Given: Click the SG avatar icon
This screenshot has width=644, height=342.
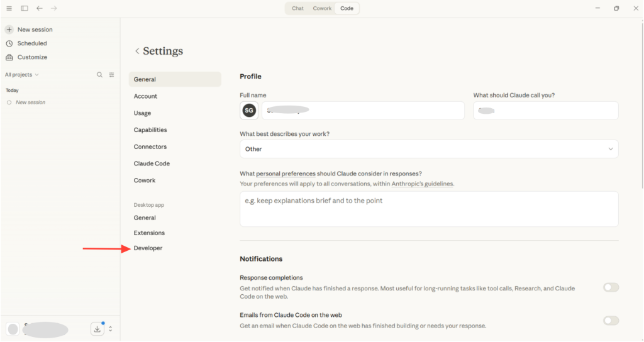Looking at the screenshot, I should 249,111.
